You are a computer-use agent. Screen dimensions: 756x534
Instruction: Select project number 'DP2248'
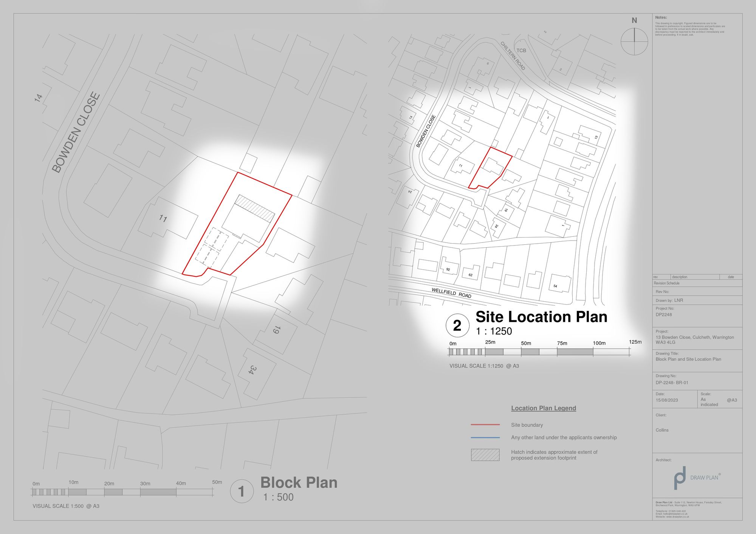coord(664,315)
